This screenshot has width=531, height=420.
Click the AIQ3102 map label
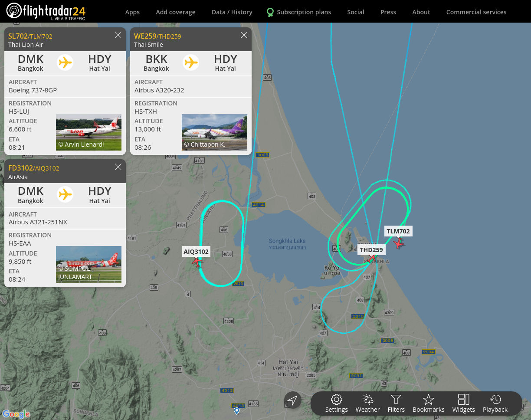(x=196, y=252)
